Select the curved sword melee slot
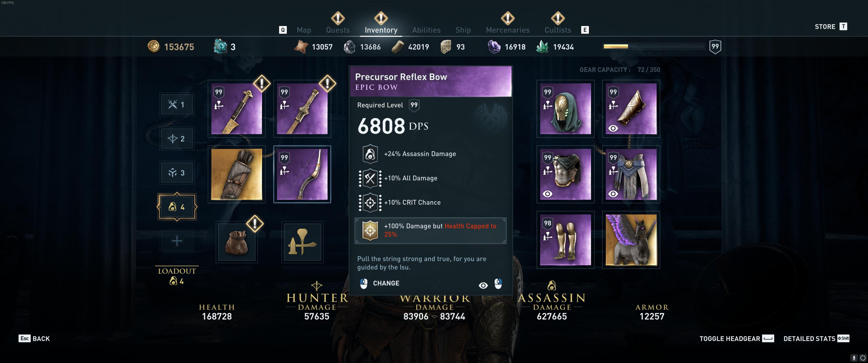 coord(236,109)
